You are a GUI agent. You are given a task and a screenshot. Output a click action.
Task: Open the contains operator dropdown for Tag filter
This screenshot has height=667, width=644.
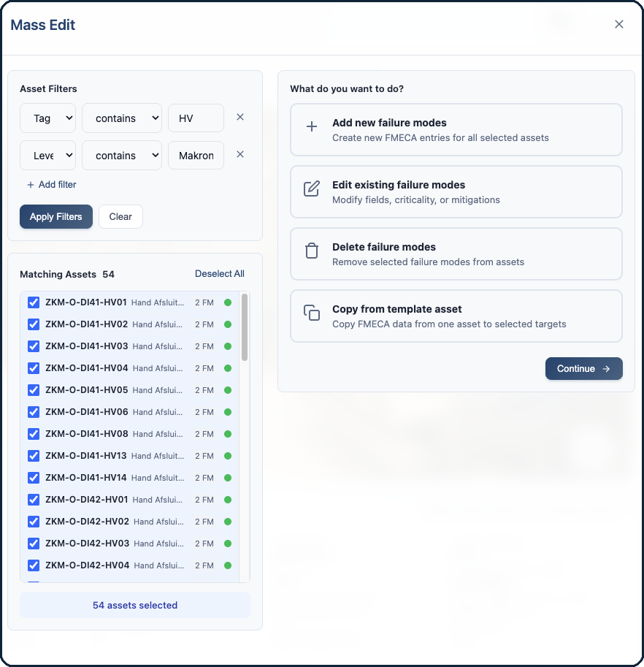121,118
